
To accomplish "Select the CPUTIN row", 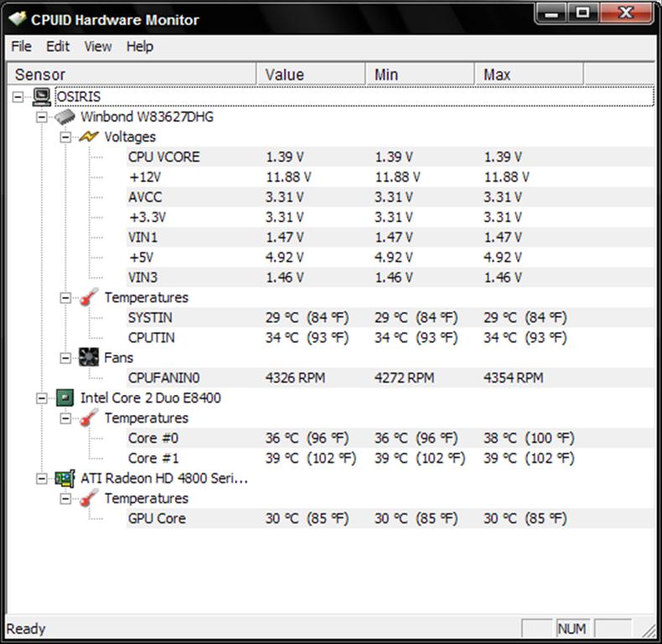I will tap(390, 338).
